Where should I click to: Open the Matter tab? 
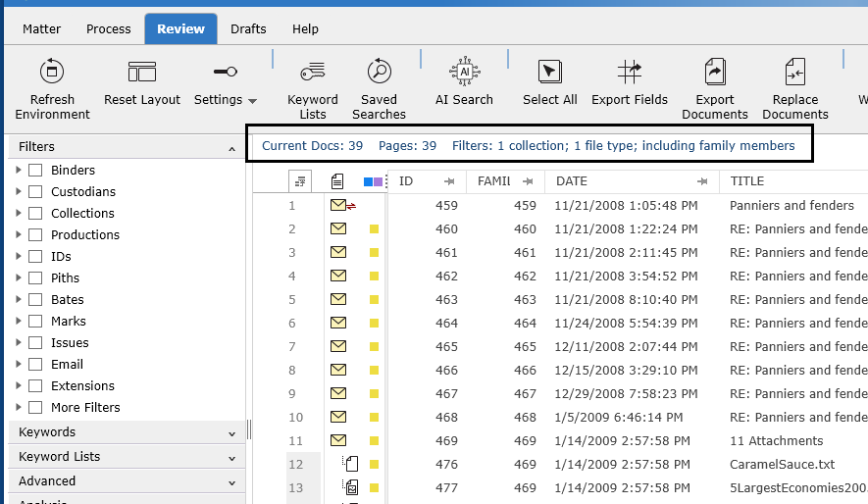click(x=42, y=28)
